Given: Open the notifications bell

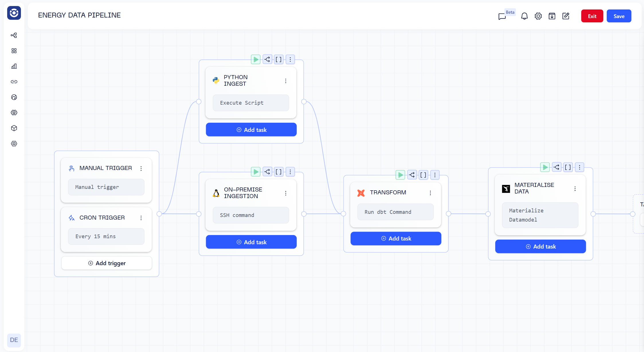Looking at the screenshot, I should tap(524, 16).
